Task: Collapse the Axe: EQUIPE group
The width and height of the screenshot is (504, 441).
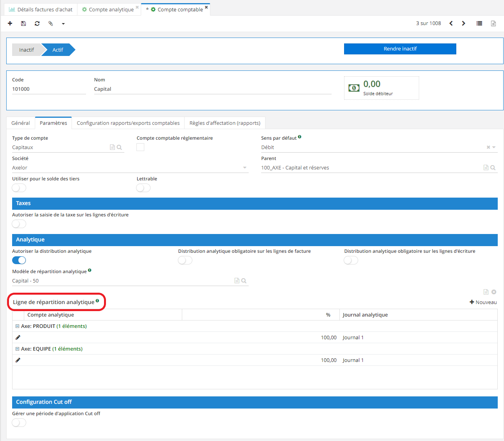Action: pos(17,349)
